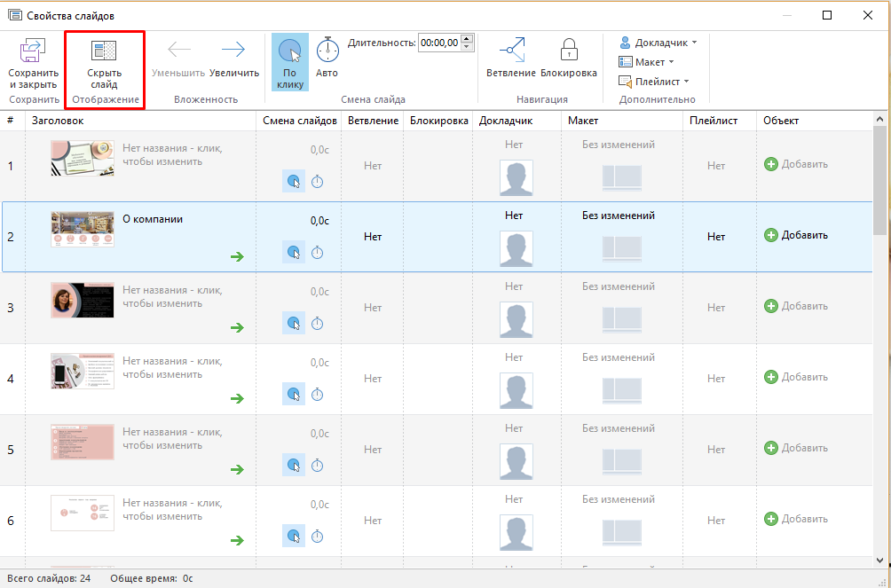Click slide 3 green nesting arrow

237,328
